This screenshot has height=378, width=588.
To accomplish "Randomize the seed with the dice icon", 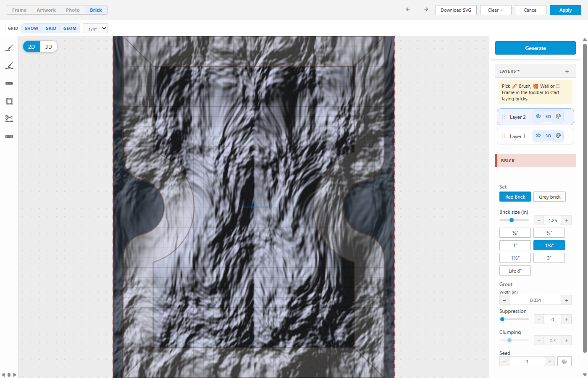I will point(564,362).
